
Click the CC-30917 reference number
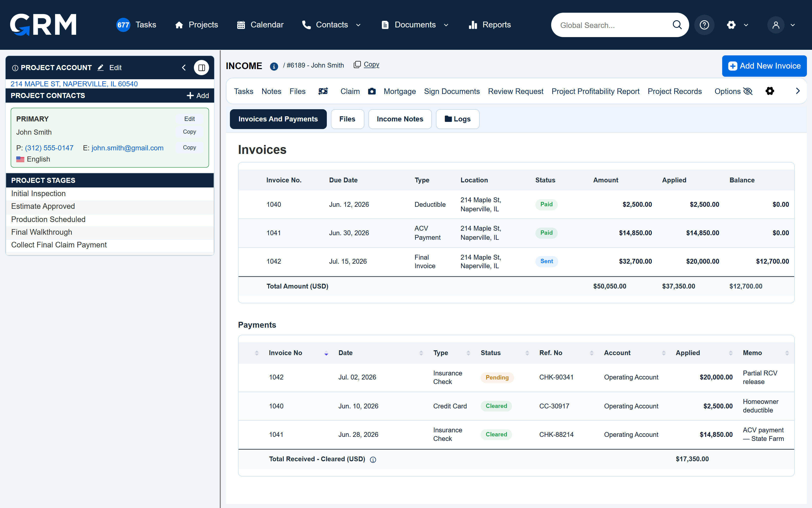click(x=554, y=406)
